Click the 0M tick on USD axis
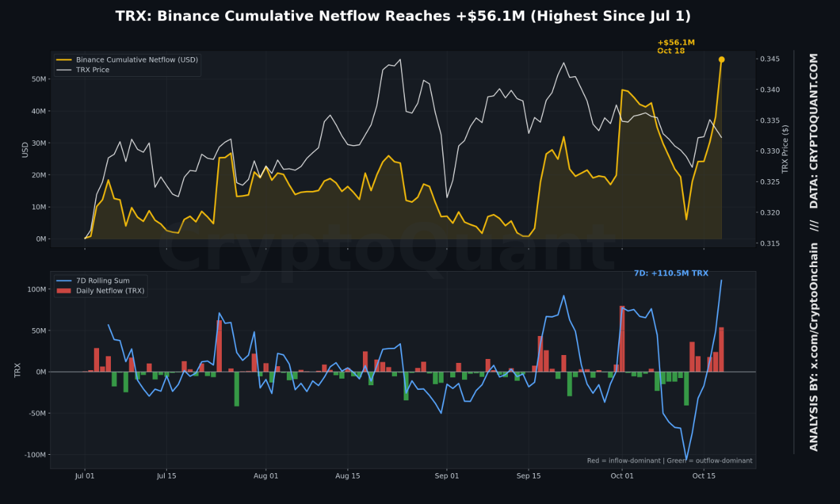Viewport: 840px width, 504px height. click(x=41, y=240)
